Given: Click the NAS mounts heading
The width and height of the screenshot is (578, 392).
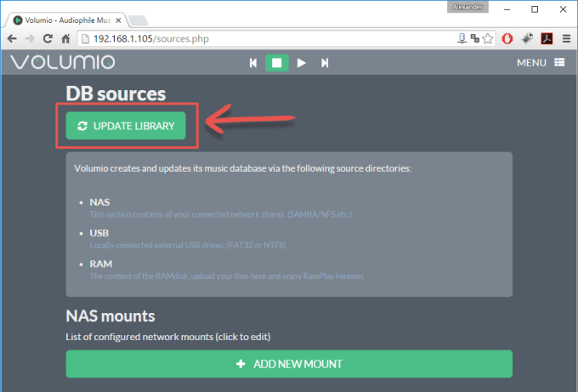Looking at the screenshot, I should click(x=110, y=316).
